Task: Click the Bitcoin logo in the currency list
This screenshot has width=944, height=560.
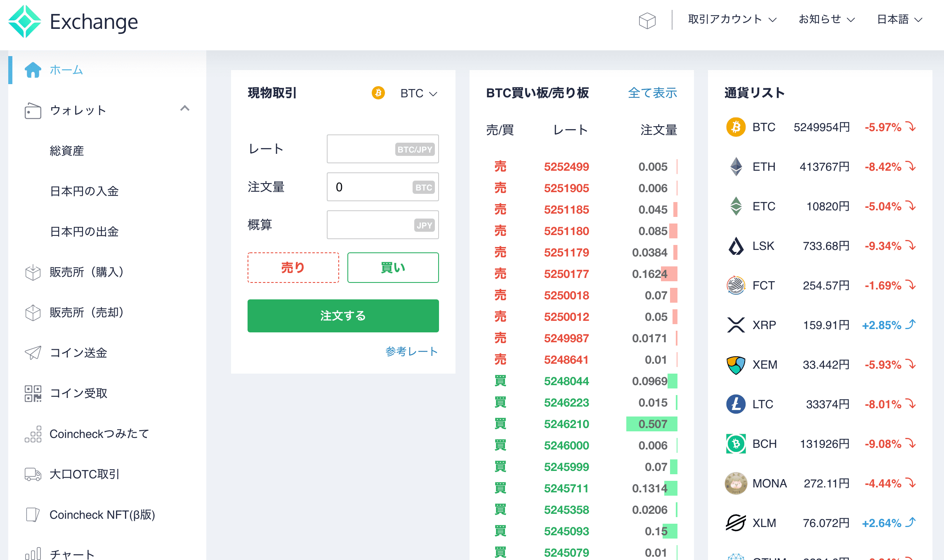Action: coord(736,127)
